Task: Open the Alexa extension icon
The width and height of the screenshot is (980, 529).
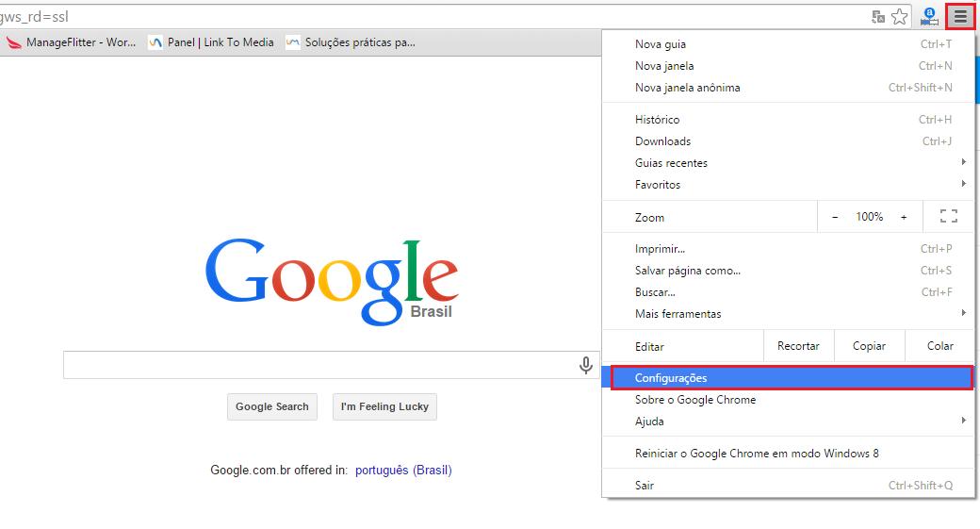Action: pos(930,16)
